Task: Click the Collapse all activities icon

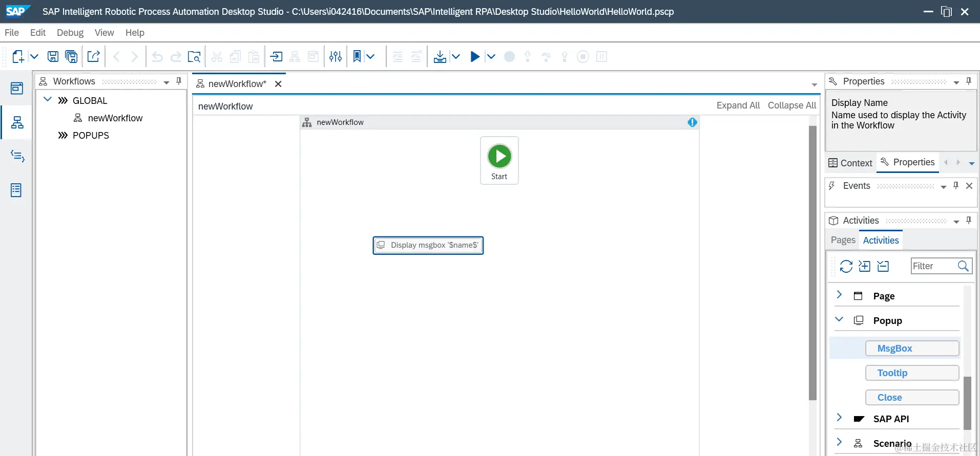Action: (x=883, y=266)
